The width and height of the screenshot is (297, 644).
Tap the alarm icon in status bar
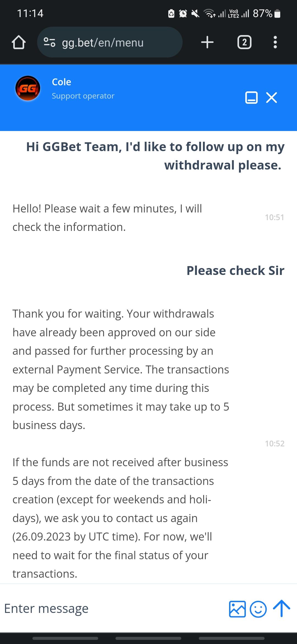(183, 13)
